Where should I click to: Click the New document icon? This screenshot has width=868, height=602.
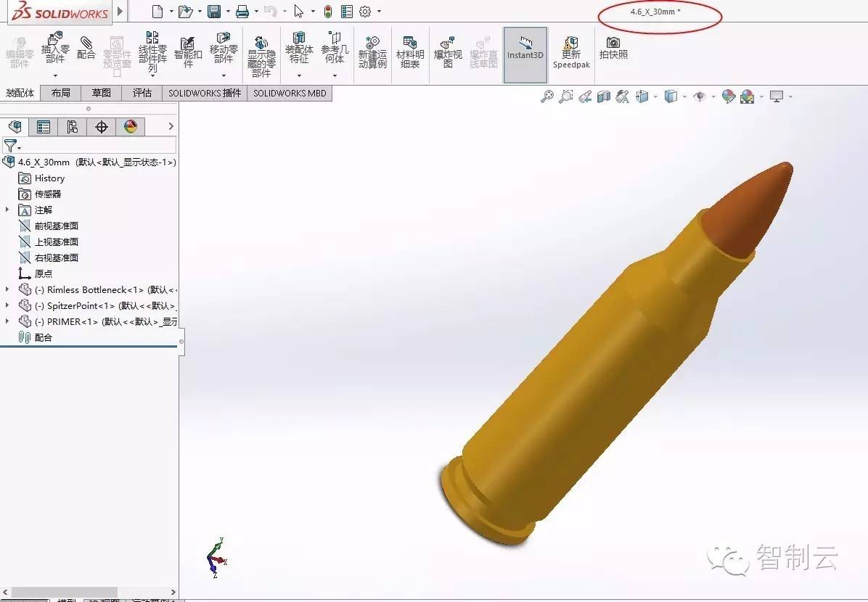[157, 11]
